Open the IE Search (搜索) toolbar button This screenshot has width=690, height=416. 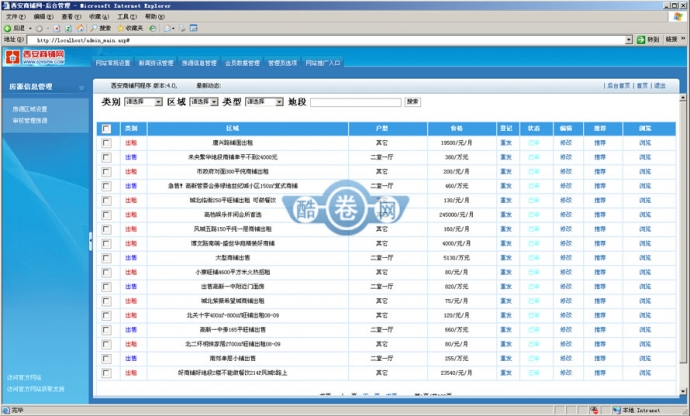click(x=100, y=28)
